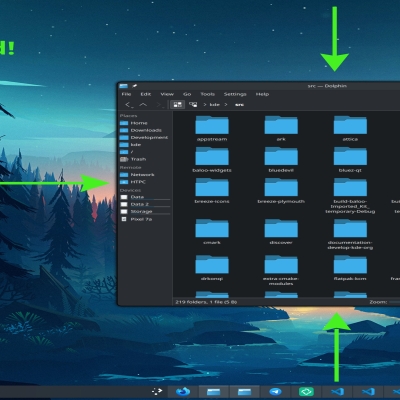Open Network under Remote
This screenshot has height=400, width=400.
145,175
